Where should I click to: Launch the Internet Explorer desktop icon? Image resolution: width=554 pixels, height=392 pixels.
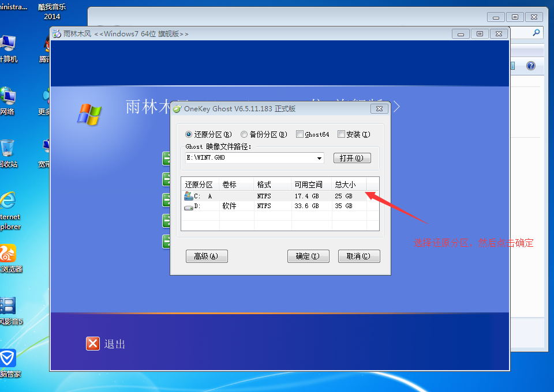[x=9, y=211]
